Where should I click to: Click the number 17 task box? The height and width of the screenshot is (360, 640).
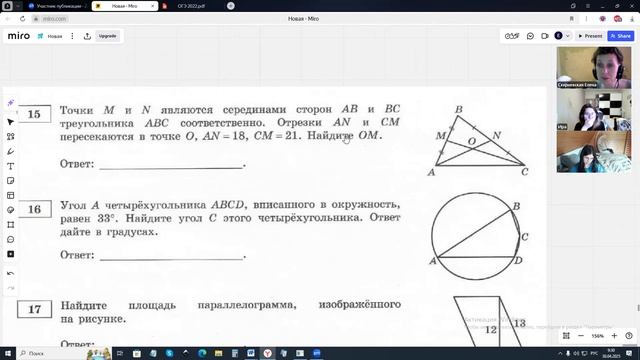click(34, 309)
